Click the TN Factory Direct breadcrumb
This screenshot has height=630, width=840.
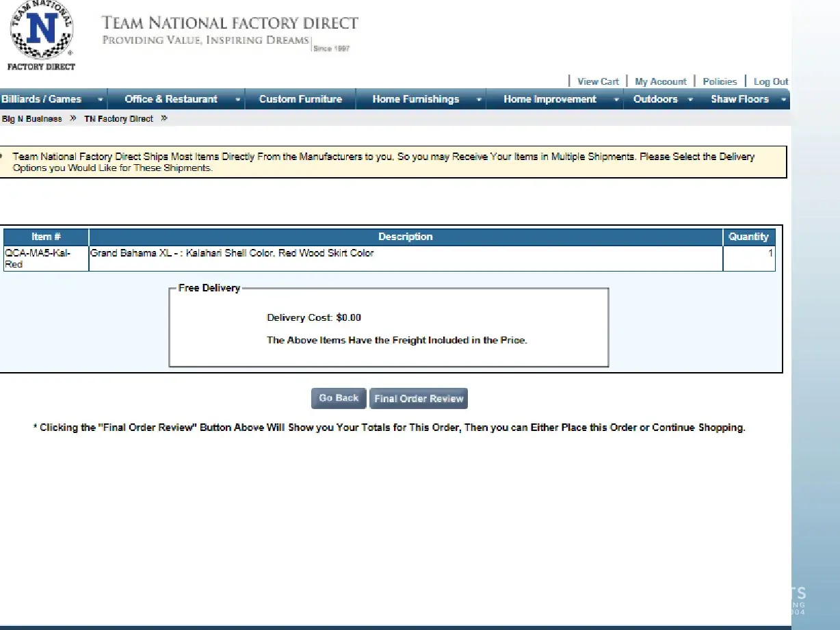coord(118,119)
